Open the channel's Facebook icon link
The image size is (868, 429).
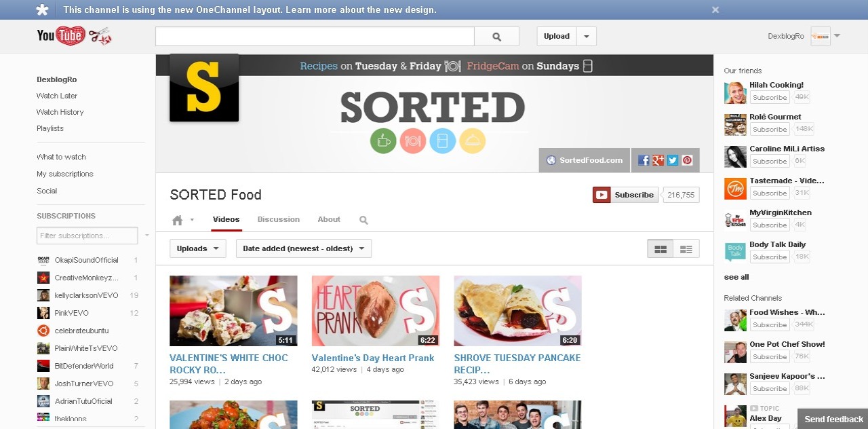tap(643, 160)
